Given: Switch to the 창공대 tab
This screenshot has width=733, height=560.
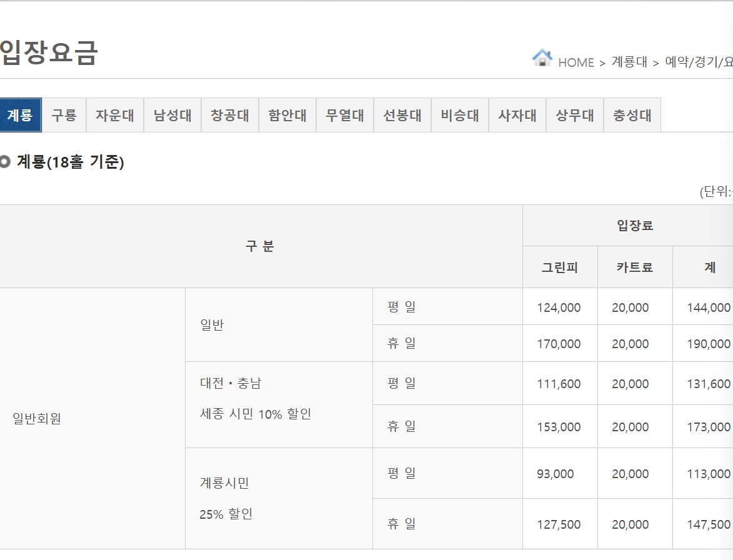Looking at the screenshot, I should click(x=230, y=116).
